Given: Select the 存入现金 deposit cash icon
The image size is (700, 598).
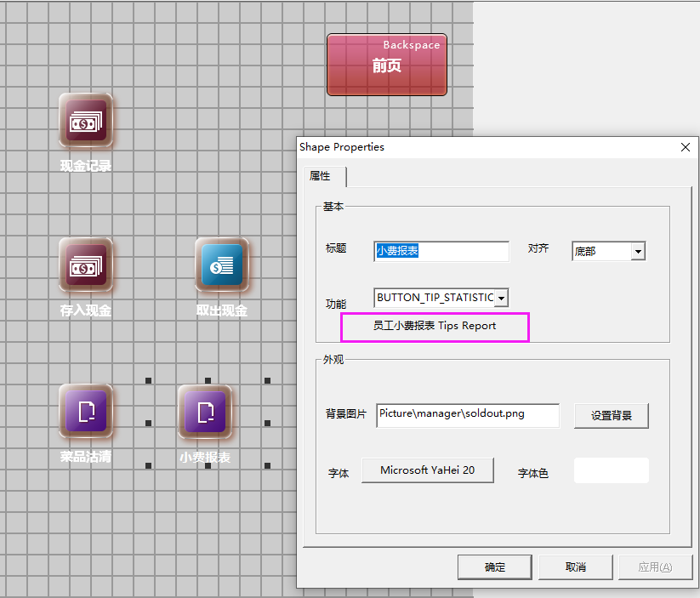Looking at the screenshot, I should tap(86, 265).
